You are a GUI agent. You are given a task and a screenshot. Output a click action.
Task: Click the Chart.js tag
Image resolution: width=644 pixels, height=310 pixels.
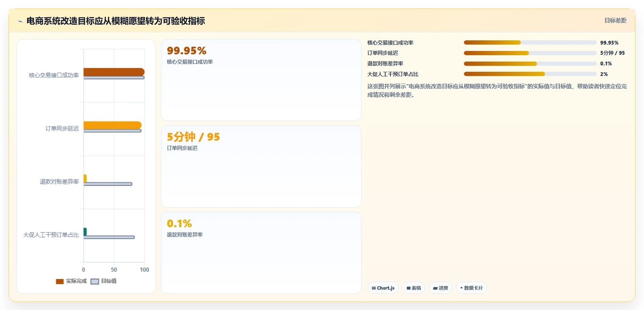pyautogui.click(x=383, y=288)
